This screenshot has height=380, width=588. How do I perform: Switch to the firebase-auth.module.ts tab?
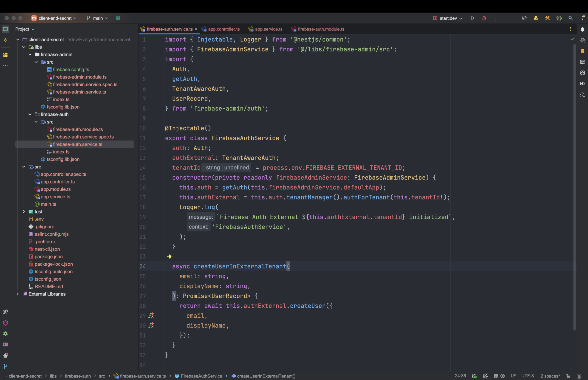[321, 29]
